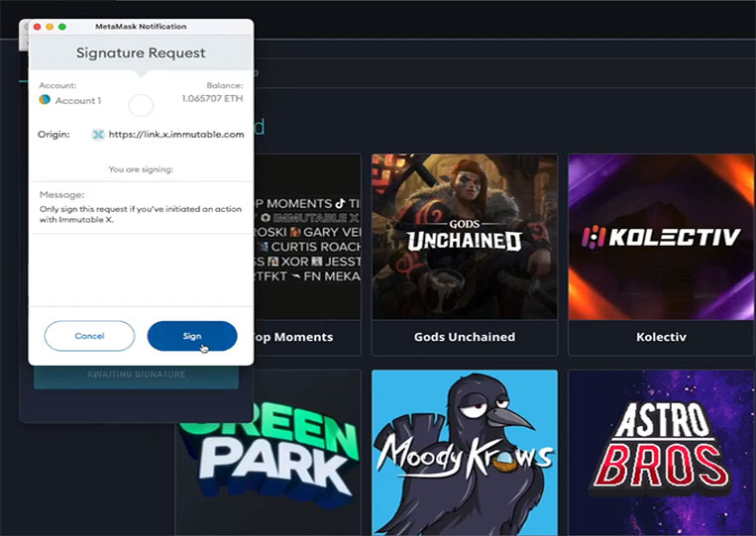Open the Astro Bros collection thumbnail
756x536 pixels.
(x=662, y=453)
